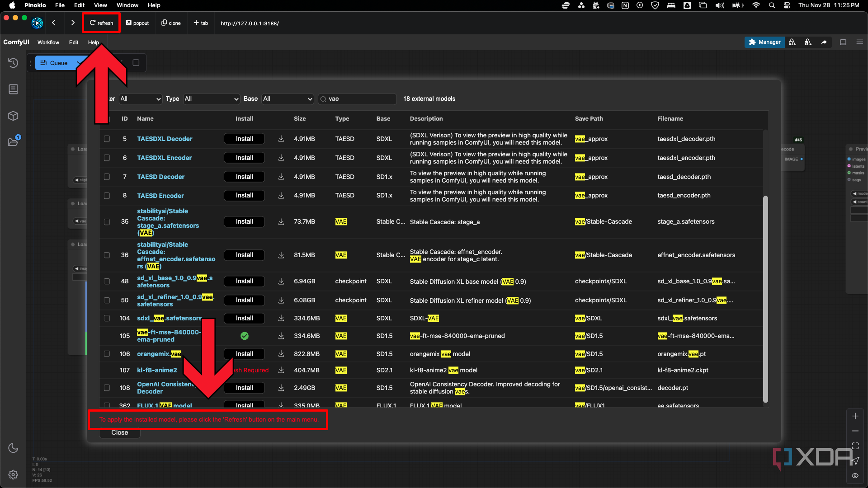Click the share arrow icon
868x488 pixels.
[x=824, y=42]
